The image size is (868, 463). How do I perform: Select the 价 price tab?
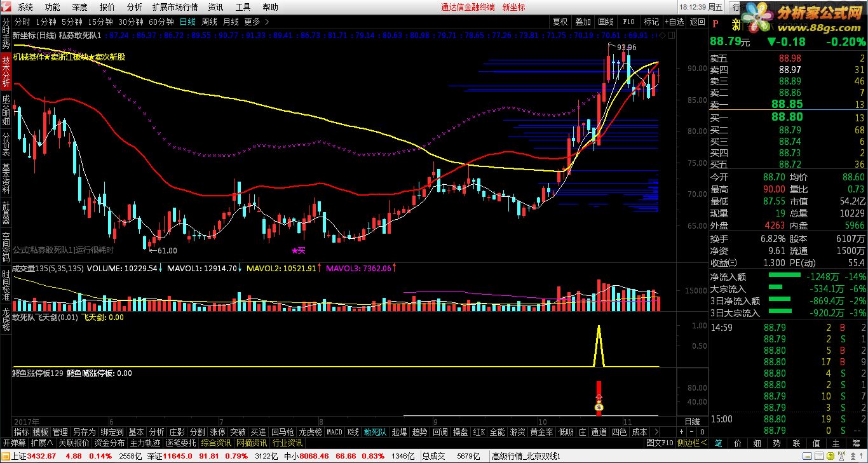(738, 443)
